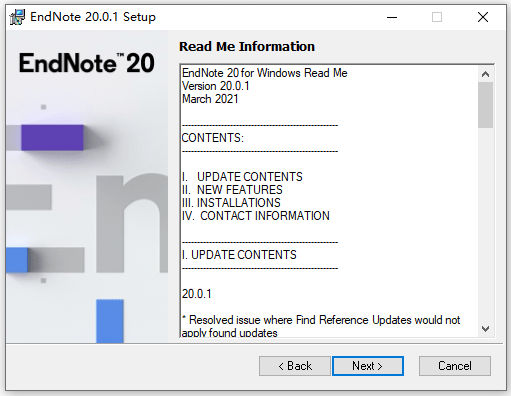Click the scrollbar up arrow

(485, 74)
